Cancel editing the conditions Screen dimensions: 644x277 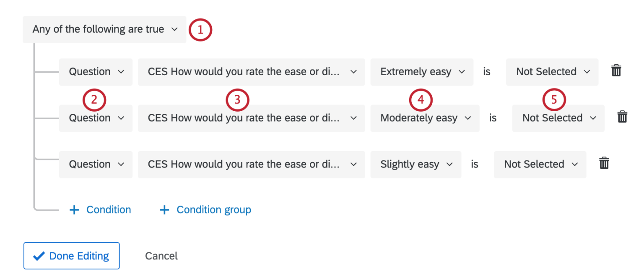[x=161, y=256]
